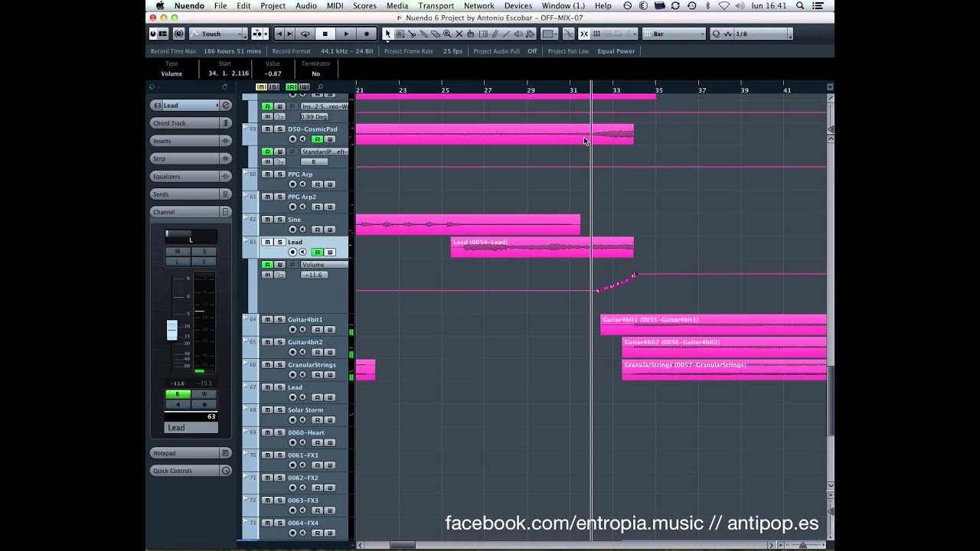The width and height of the screenshot is (980, 551).
Task: Click the track search magnifier icon
Action: tap(320, 87)
